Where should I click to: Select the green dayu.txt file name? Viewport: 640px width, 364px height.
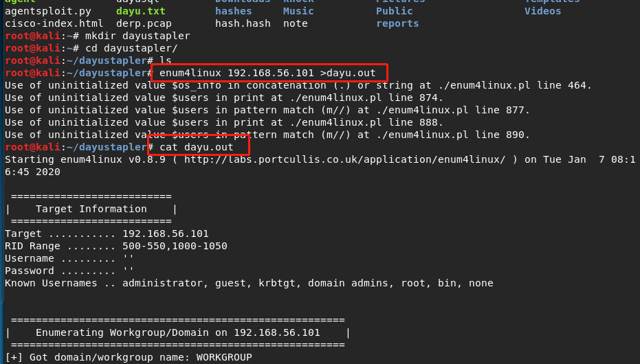point(141,12)
